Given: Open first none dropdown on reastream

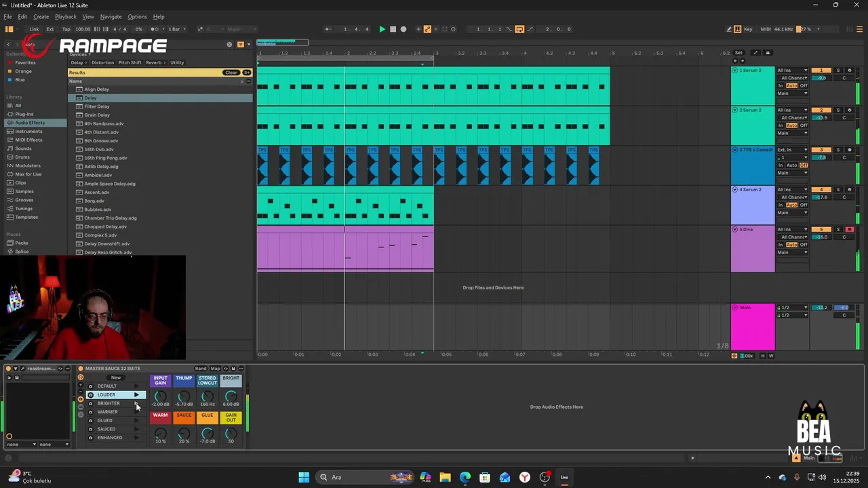Looking at the screenshot, I should tap(21, 445).
